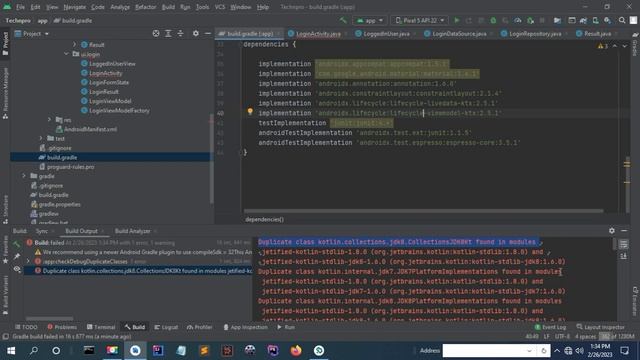The image size is (640, 360).
Task: Go to previous highlighted warning arrow
Action: (615, 46)
